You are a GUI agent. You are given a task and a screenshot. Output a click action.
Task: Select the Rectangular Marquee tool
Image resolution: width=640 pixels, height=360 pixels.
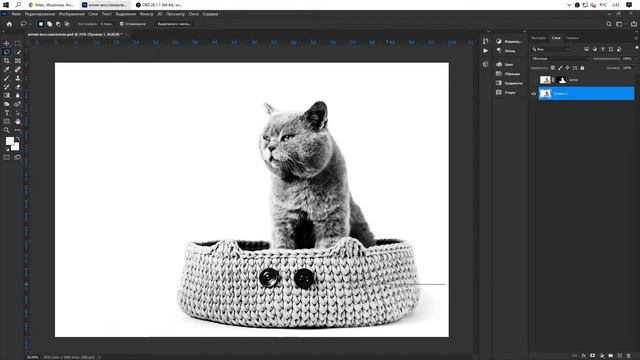click(x=18, y=43)
